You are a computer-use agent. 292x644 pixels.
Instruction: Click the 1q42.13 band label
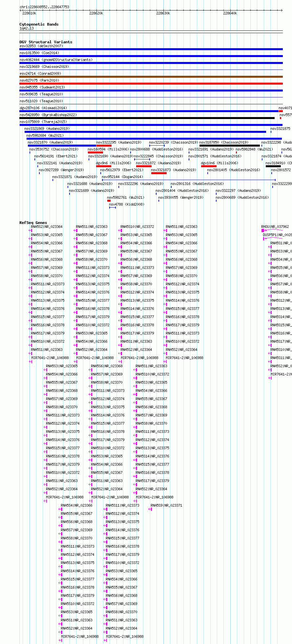[x=27, y=28]
